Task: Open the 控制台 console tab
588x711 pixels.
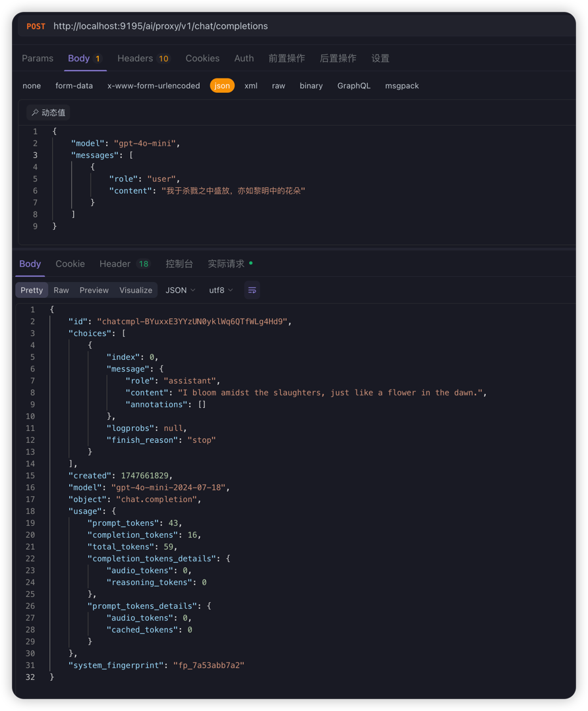Action: [x=179, y=264]
